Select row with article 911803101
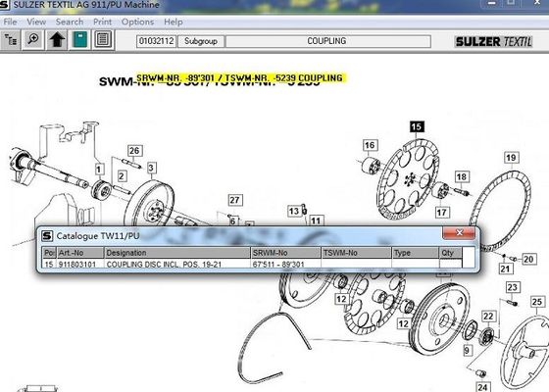 pyautogui.click(x=252, y=265)
